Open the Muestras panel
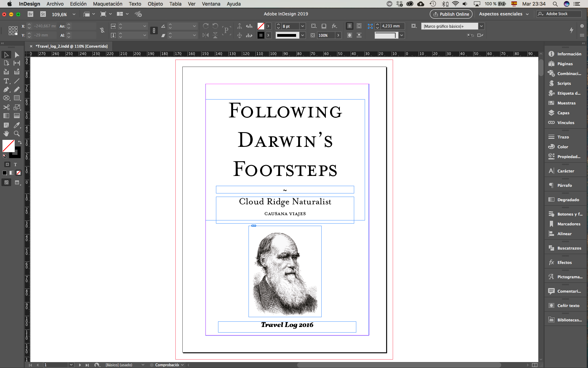The height and width of the screenshot is (368, 588). [566, 103]
